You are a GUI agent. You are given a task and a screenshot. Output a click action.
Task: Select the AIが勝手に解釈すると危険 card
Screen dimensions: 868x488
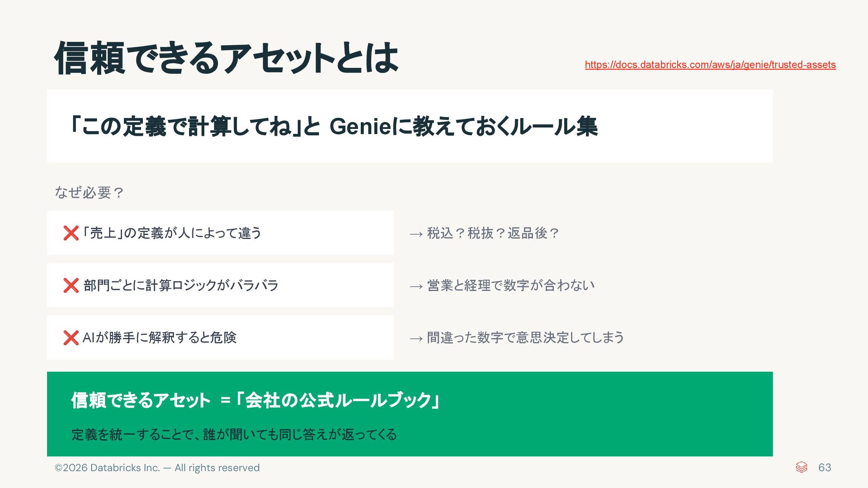220,338
